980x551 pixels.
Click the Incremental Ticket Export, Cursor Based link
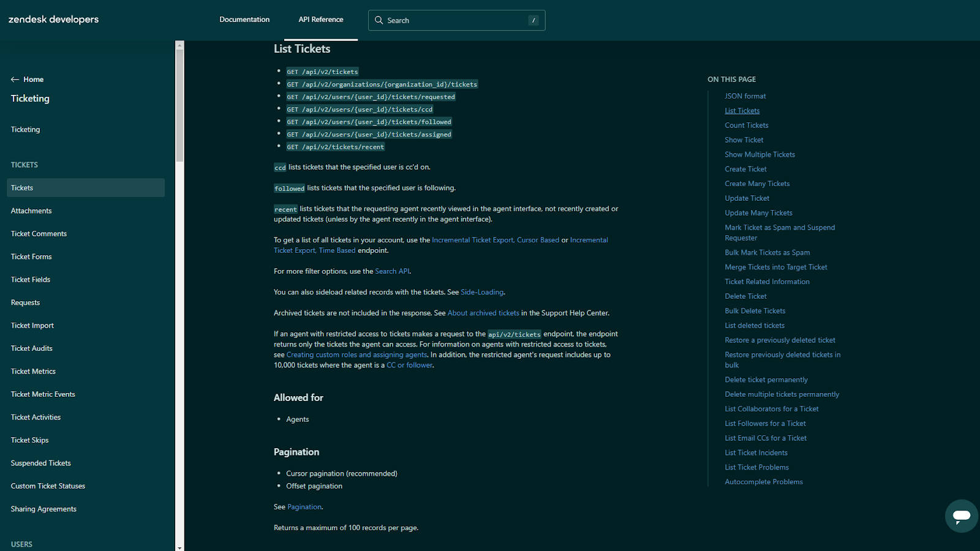495,240
